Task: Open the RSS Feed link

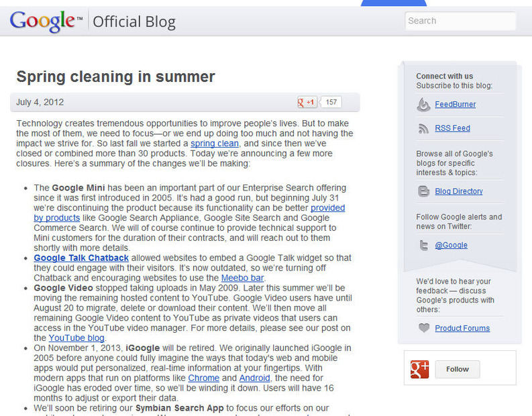Action: pos(453,128)
